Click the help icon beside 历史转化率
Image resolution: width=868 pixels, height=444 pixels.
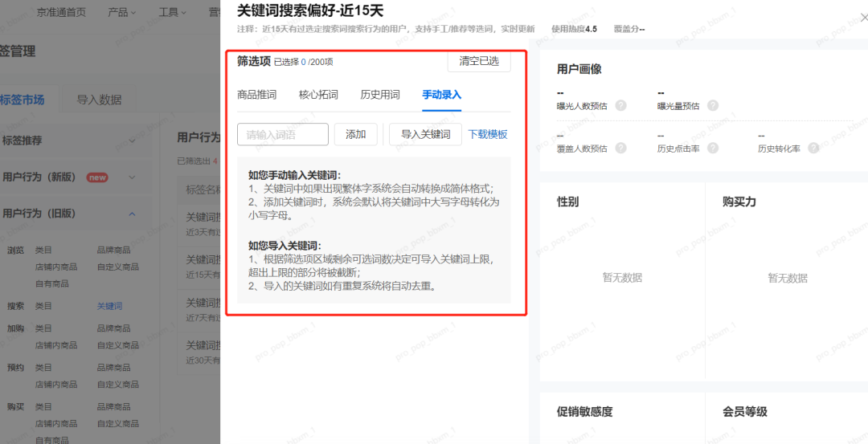[x=813, y=149]
